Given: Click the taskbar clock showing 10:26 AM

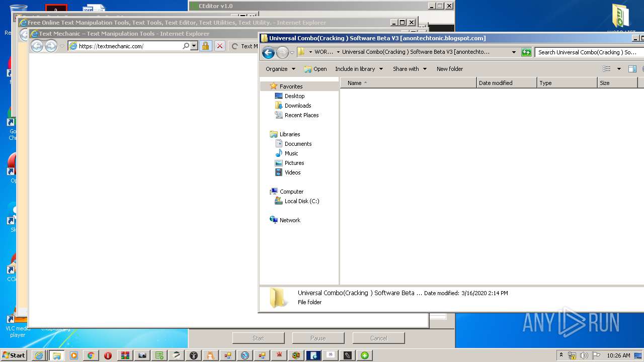Looking at the screenshot, I should 618,355.
